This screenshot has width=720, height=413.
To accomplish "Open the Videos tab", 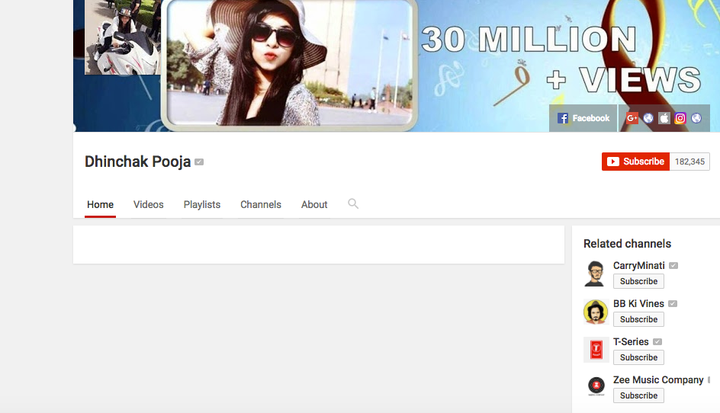I will [x=148, y=204].
